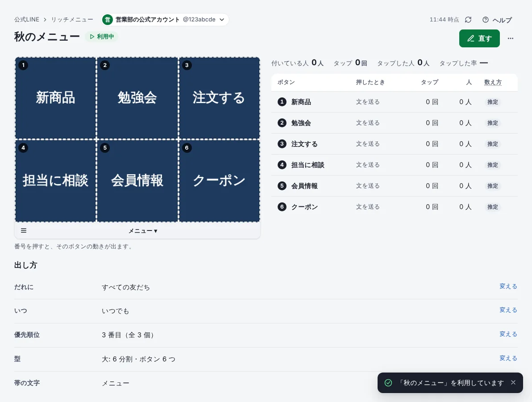Click 変える for 型 setting
Viewport: 532px width, 402px height.
pyautogui.click(x=508, y=358)
